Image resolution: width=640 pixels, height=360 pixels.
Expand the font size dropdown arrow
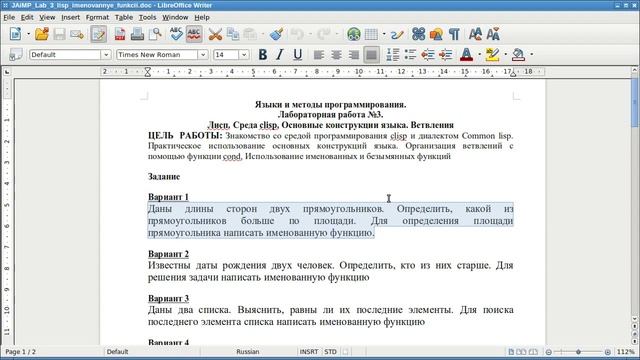tap(244, 55)
